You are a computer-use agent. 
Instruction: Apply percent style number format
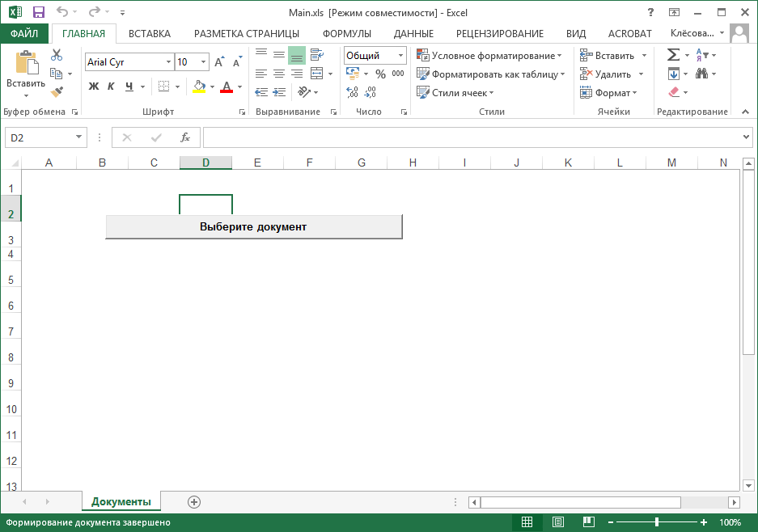380,74
